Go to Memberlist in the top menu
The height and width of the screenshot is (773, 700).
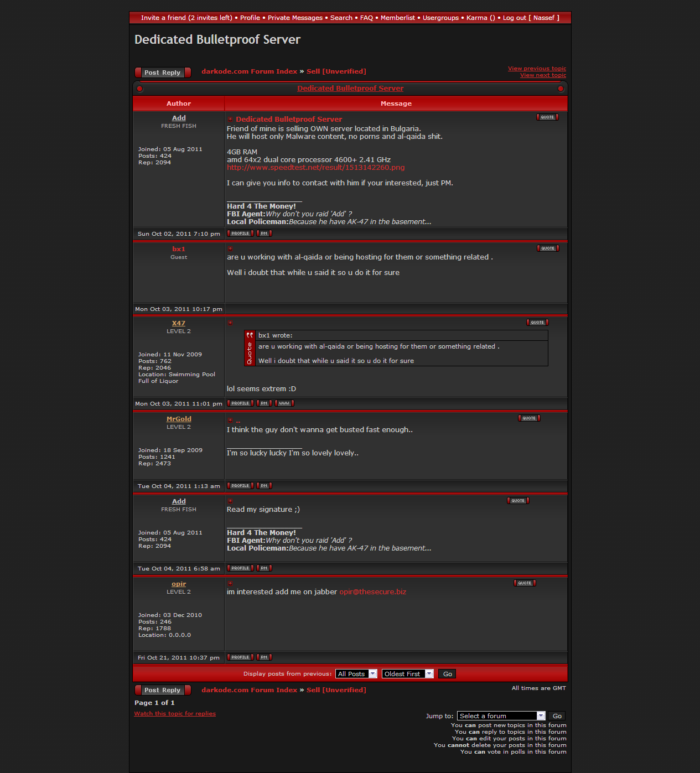[397, 18]
